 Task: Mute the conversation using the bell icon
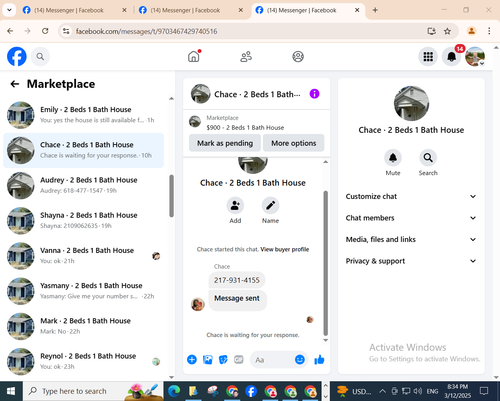(x=393, y=158)
